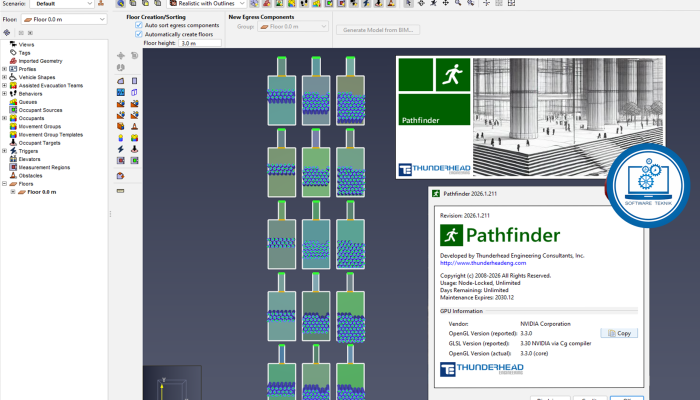
Task: Select Imported Geometry in the tree
Action: coord(40,61)
